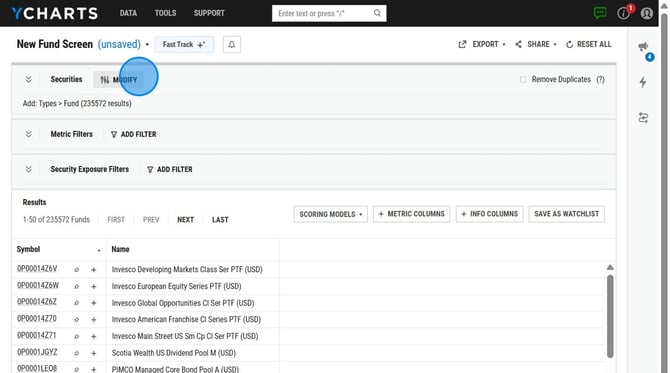670x373 pixels.
Task: Open the announcements megaphone icon
Action: coord(643,47)
